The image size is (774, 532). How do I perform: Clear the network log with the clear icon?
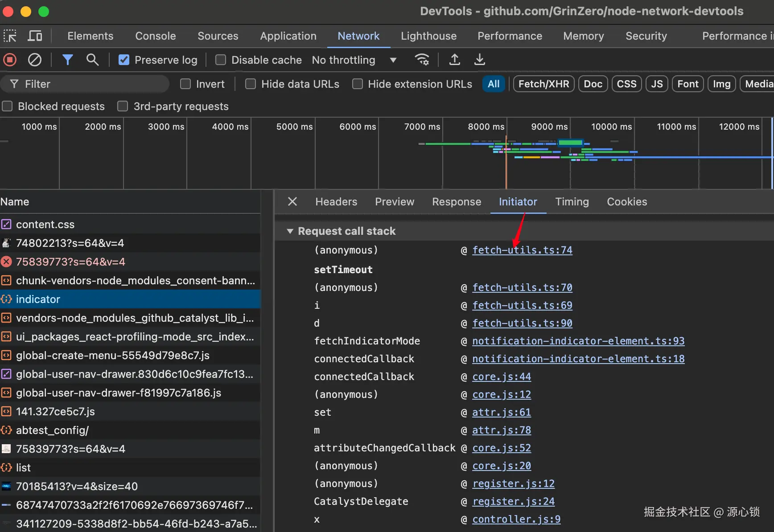point(35,60)
